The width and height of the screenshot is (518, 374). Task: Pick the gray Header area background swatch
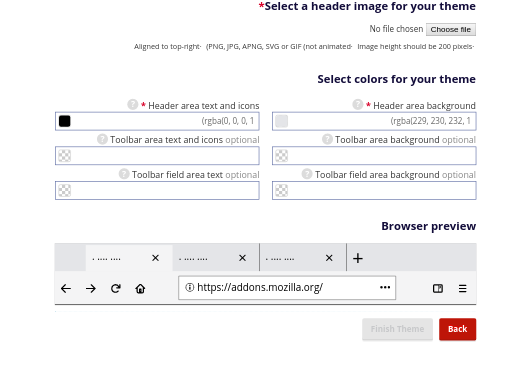click(282, 121)
